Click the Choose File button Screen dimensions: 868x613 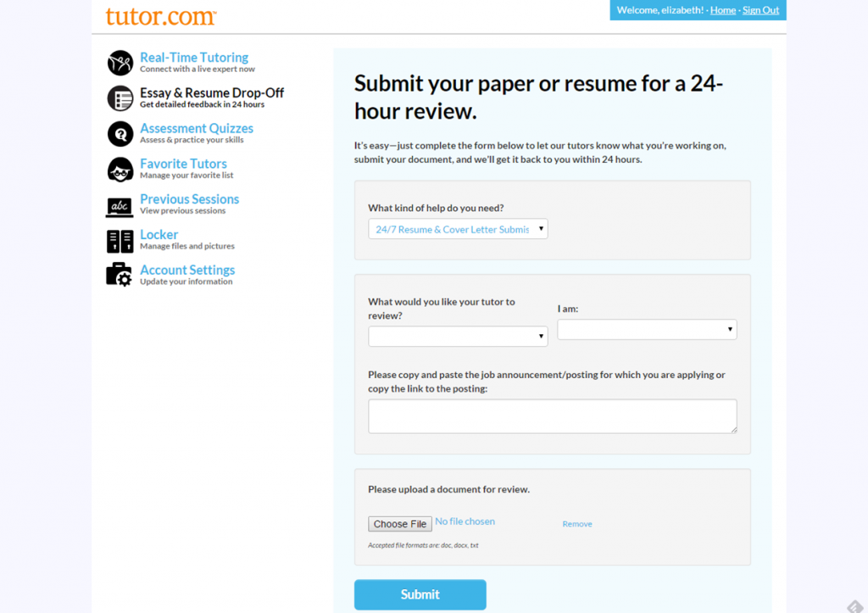tap(400, 524)
